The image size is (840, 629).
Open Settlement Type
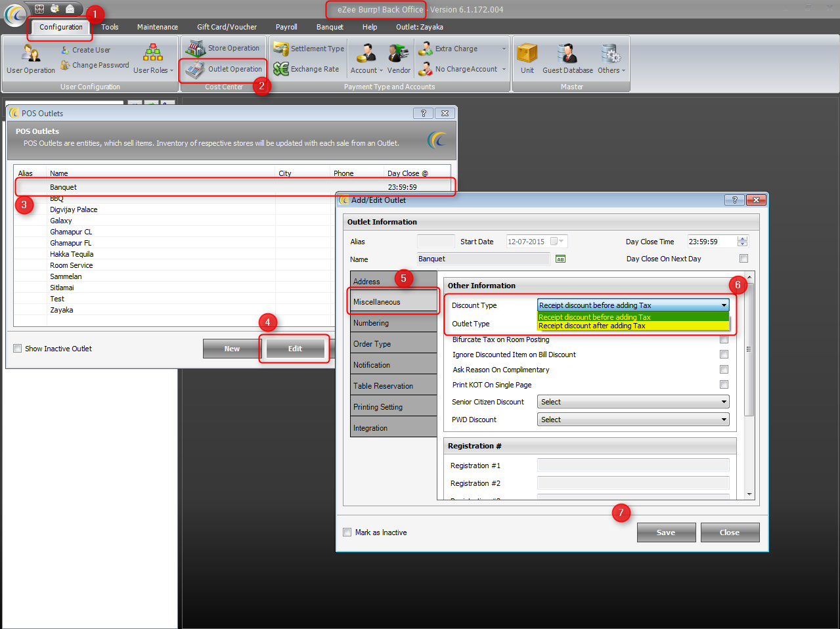click(x=309, y=49)
